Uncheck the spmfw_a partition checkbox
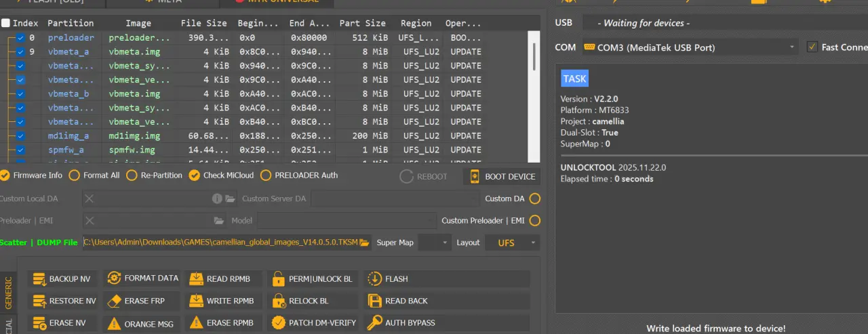 point(21,150)
